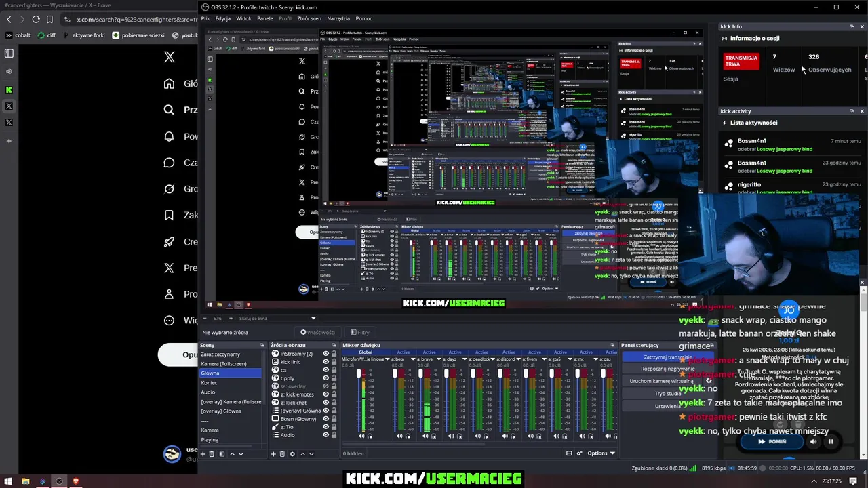The width and height of the screenshot is (868, 488).
Task: Move scene down with arrow in Sceny
Action: click(x=241, y=454)
